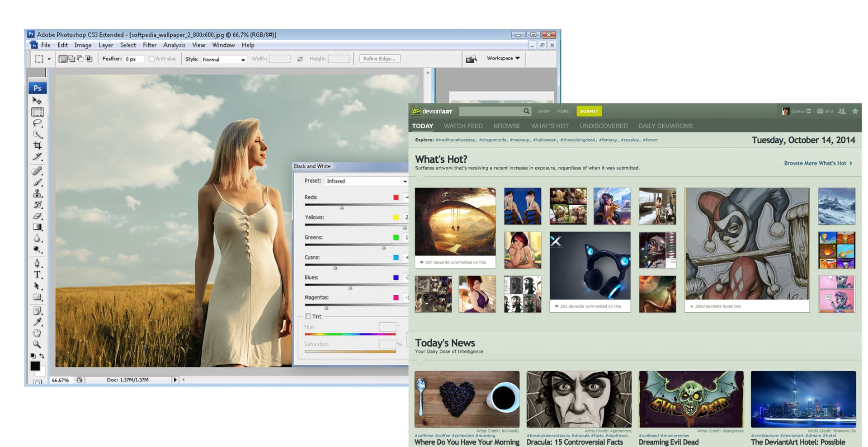The width and height of the screenshot is (868, 447).
Task: Open the Filter menu
Action: (x=149, y=45)
